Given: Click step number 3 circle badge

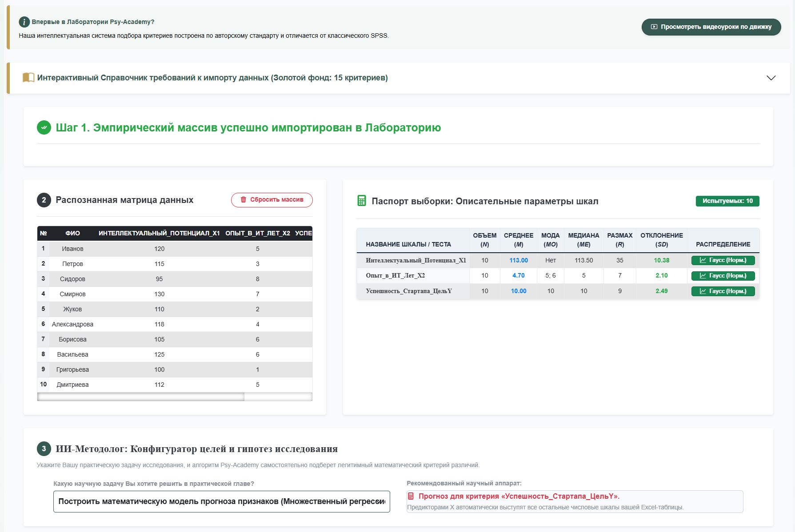Looking at the screenshot, I should (44, 449).
